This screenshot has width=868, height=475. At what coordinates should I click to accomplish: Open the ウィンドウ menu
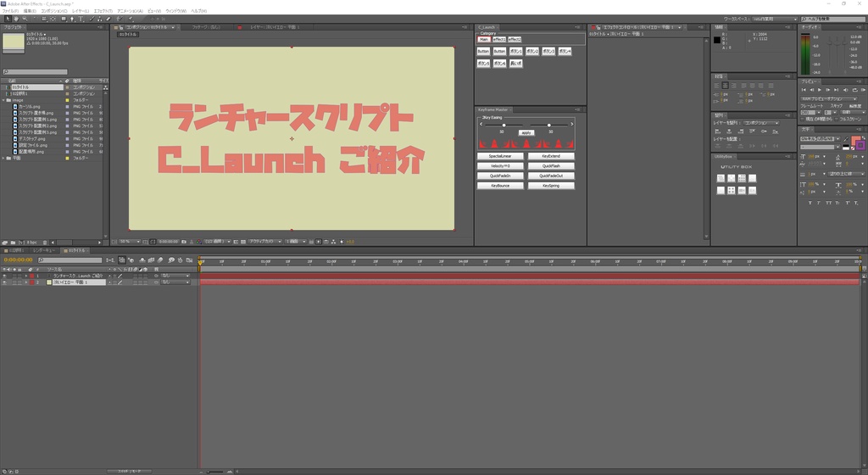click(x=176, y=10)
